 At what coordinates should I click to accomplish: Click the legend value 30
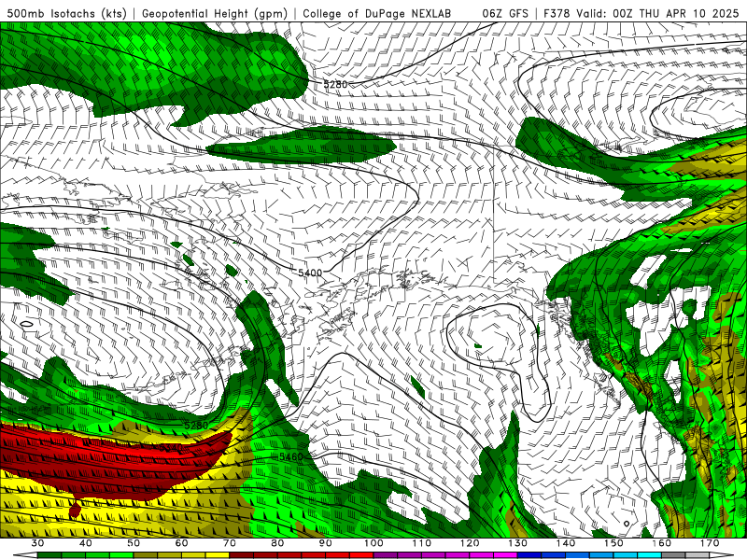point(37,543)
